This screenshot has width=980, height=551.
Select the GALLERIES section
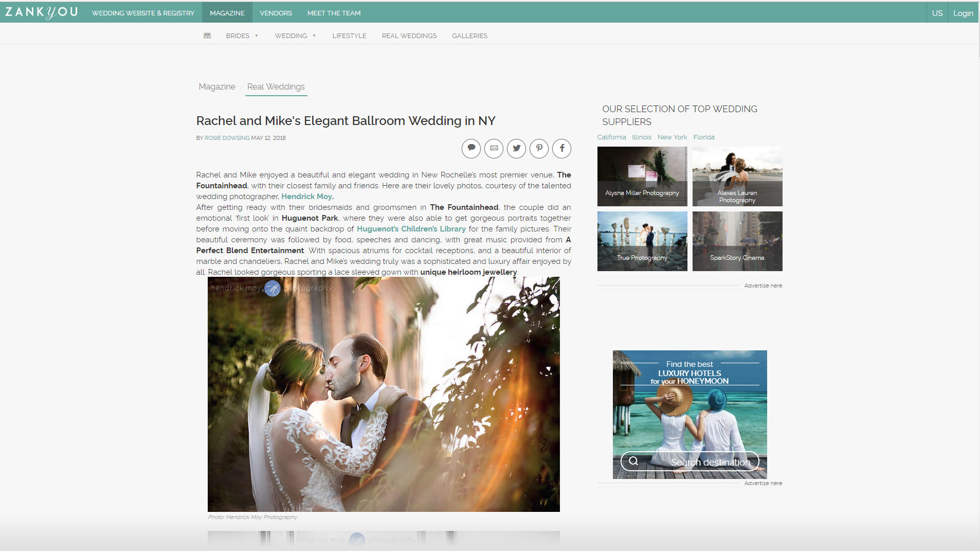tap(469, 35)
